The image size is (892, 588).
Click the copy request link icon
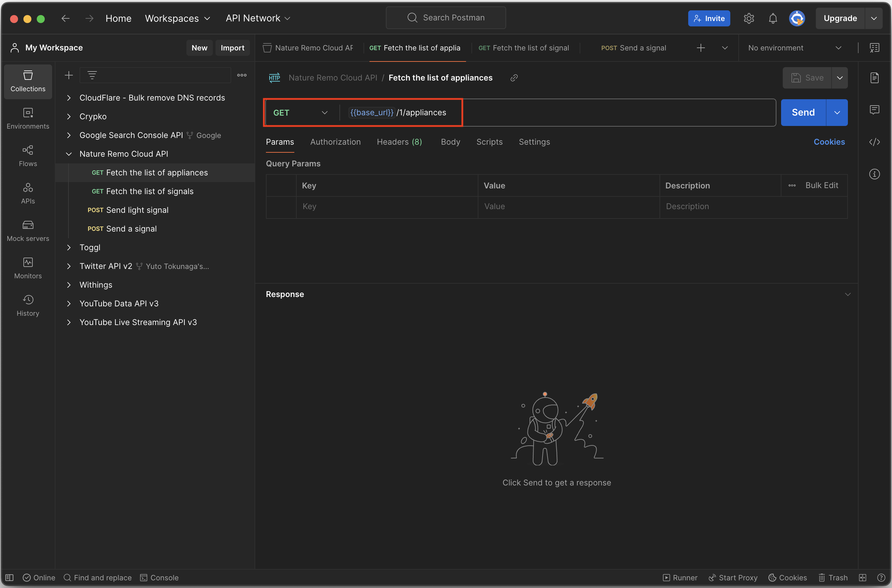coord(514,78)
